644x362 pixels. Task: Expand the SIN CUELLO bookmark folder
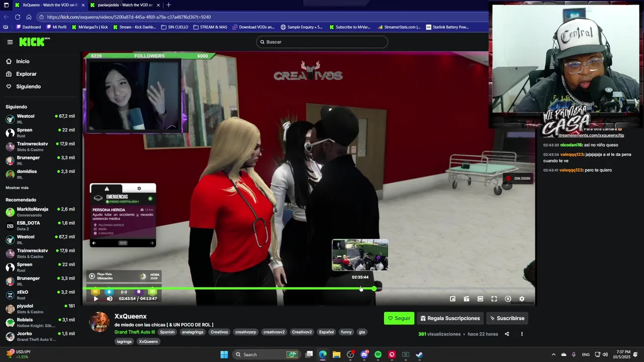pos(175,27)
